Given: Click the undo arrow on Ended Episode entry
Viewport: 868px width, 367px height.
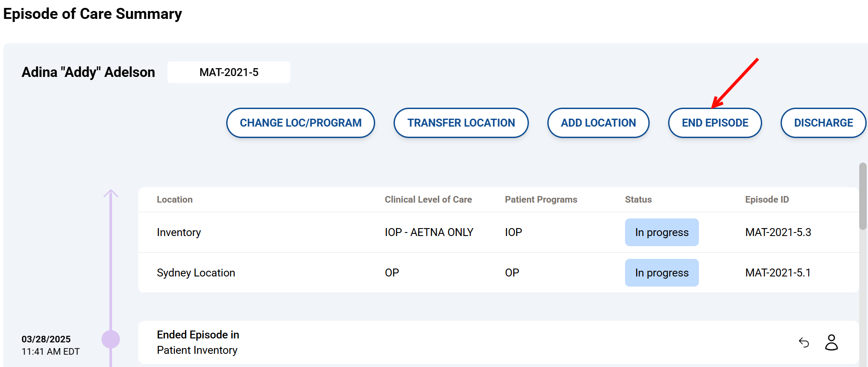Looking at the screenshot, I should point(804,342).
